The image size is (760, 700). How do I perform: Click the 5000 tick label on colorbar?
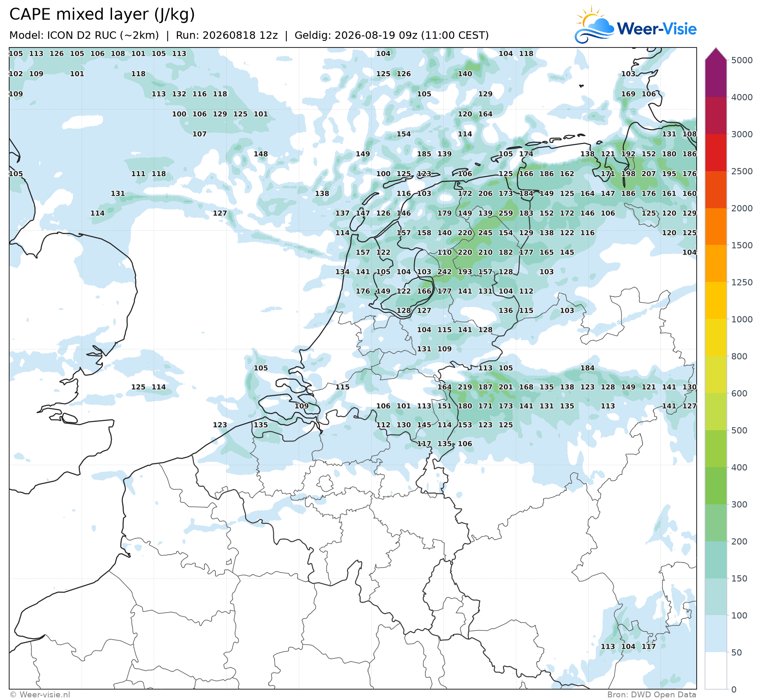point(742,60)
